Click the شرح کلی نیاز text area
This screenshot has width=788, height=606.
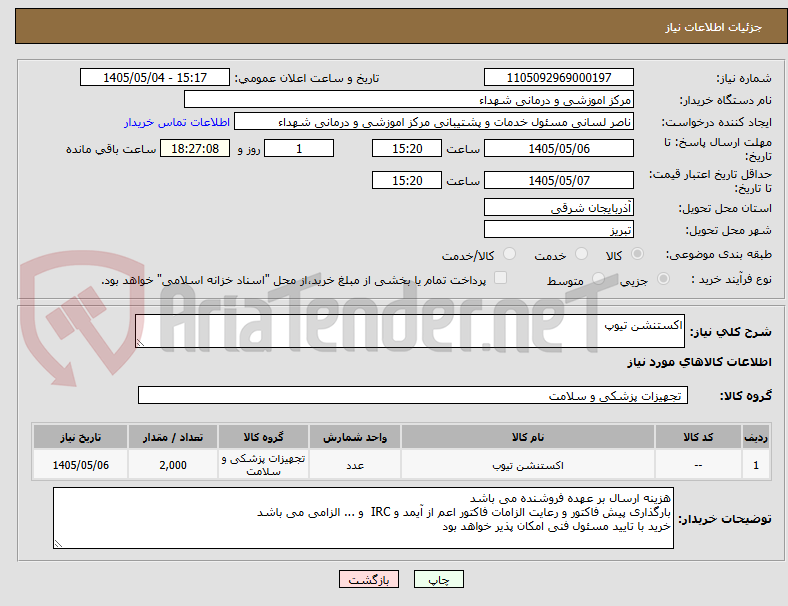point(410,331)
